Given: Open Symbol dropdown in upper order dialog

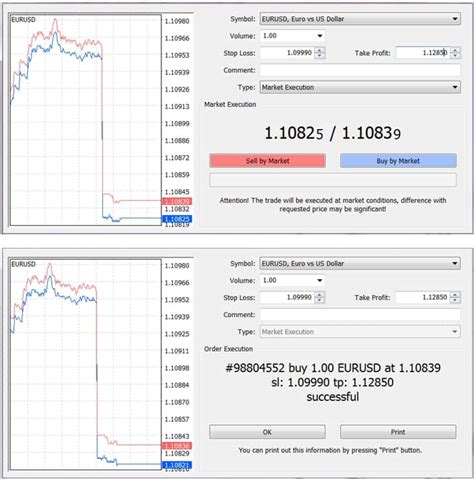Looking at the screenshot, I should click(360, 19).
